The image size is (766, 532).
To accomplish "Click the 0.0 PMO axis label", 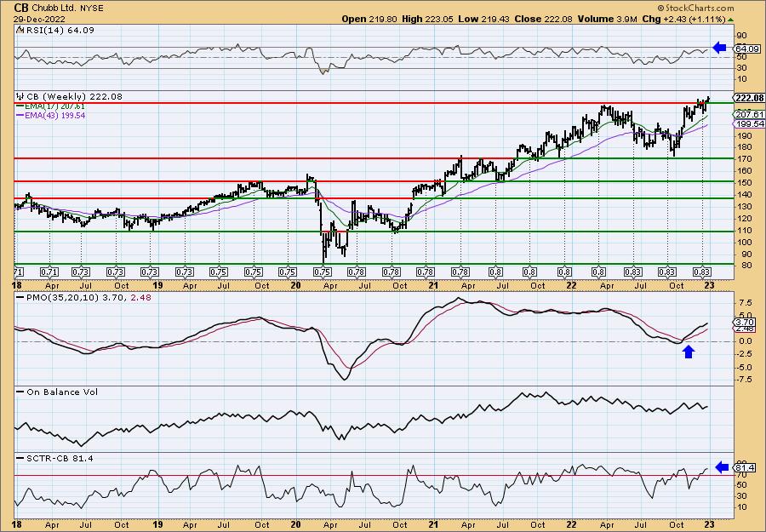I will pyautogui.click(x=746, y=341).
